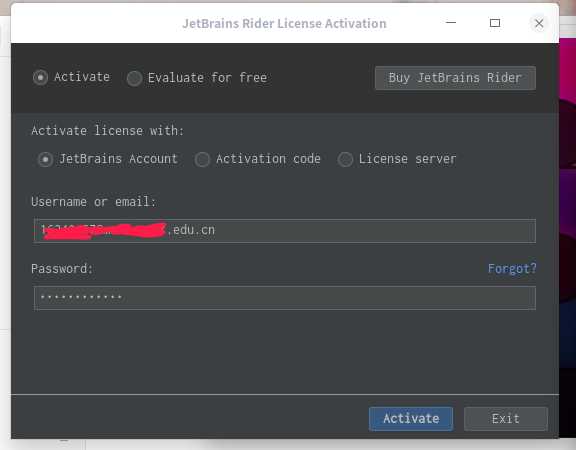
Task: Click the JetBrains Rider License Activation title
Action: (x=284, y=24)
